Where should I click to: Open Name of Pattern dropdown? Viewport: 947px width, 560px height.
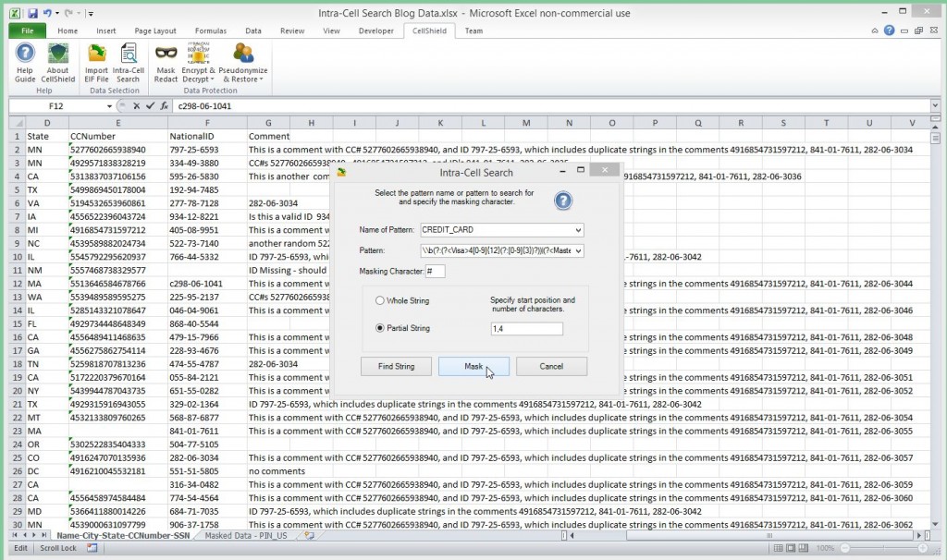[578, 230]
